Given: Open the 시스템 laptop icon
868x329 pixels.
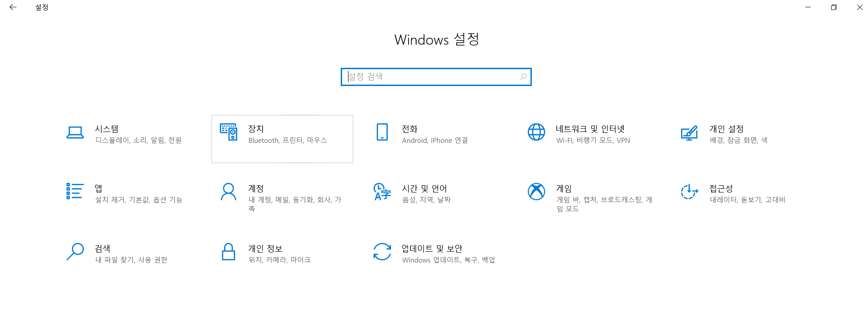Looking at the screenshot, I should [75, 132].
